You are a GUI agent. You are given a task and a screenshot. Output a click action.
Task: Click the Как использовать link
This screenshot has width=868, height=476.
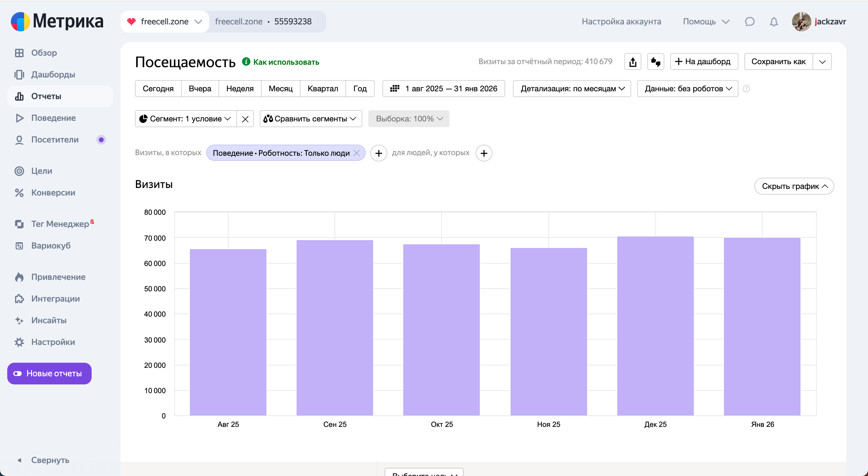pyautogui.click(x=286, y=62)
